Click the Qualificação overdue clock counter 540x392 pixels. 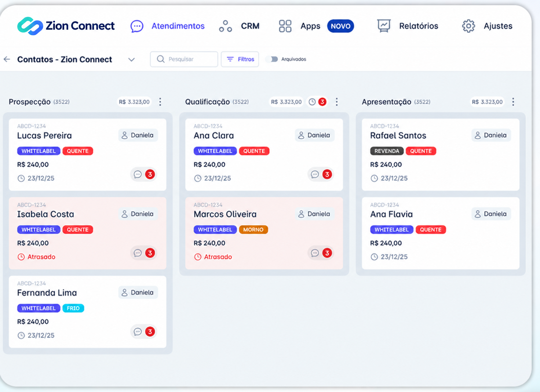click(x=317, y=102)
